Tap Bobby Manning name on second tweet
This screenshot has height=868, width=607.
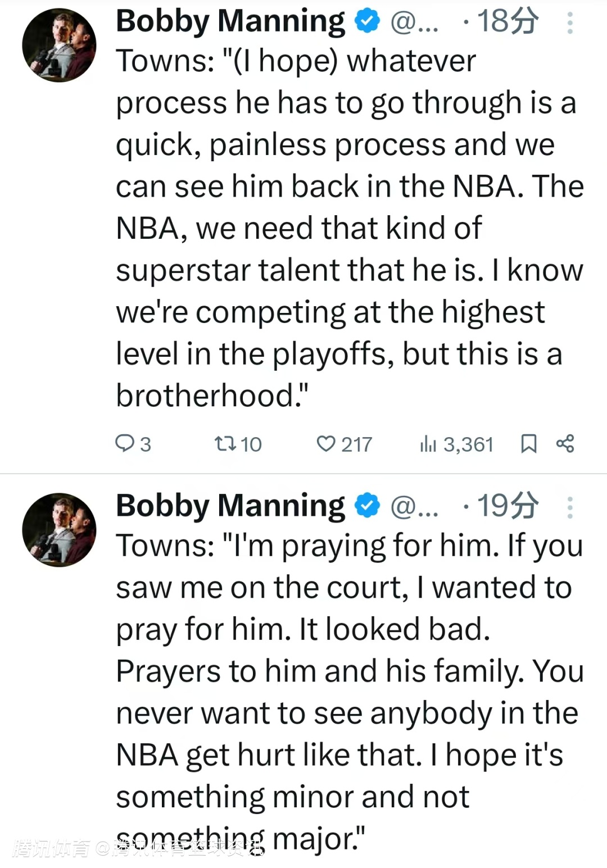pos(230,506)
